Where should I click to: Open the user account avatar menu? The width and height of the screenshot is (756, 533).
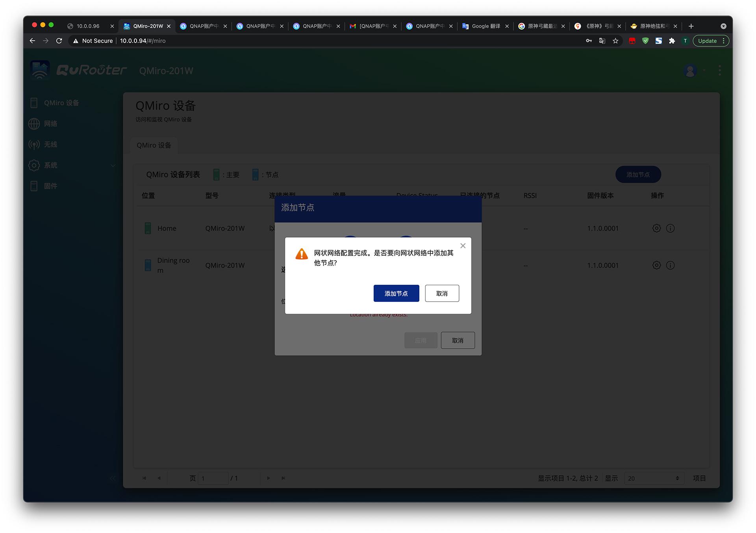pyautogui.click(x=690, y=71)
